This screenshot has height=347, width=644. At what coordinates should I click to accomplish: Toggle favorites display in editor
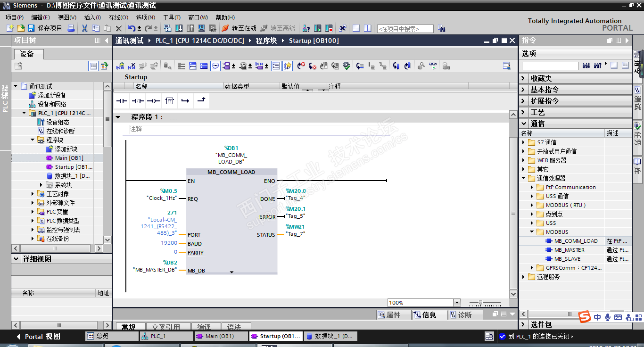[x=288, y=66]
